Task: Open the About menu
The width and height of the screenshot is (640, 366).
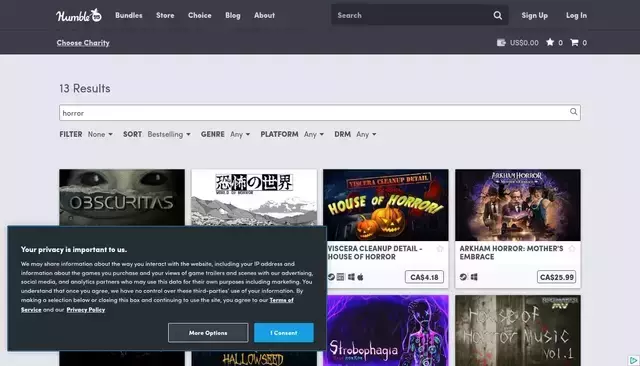Action: [x=264, y=16]
